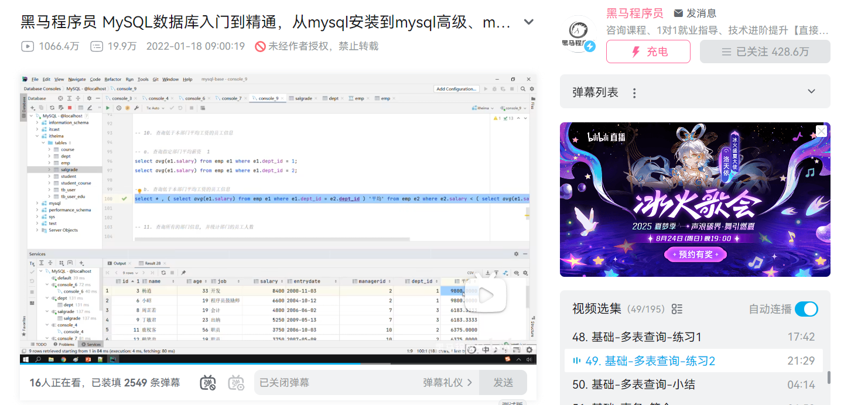Switch the 视频选集 list view layout icon
The image size is (868, 405).
(677, 309)
